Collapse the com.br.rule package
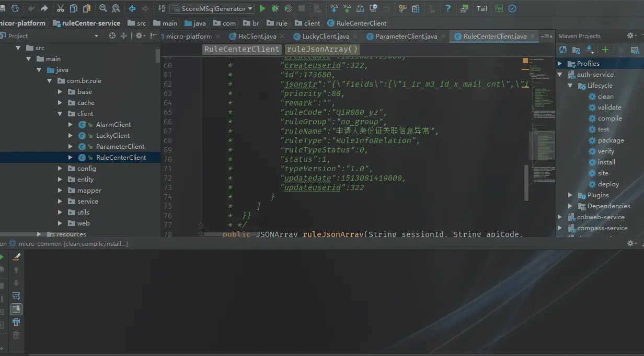This screenshot has width=644, height=356. coord(50,81)
